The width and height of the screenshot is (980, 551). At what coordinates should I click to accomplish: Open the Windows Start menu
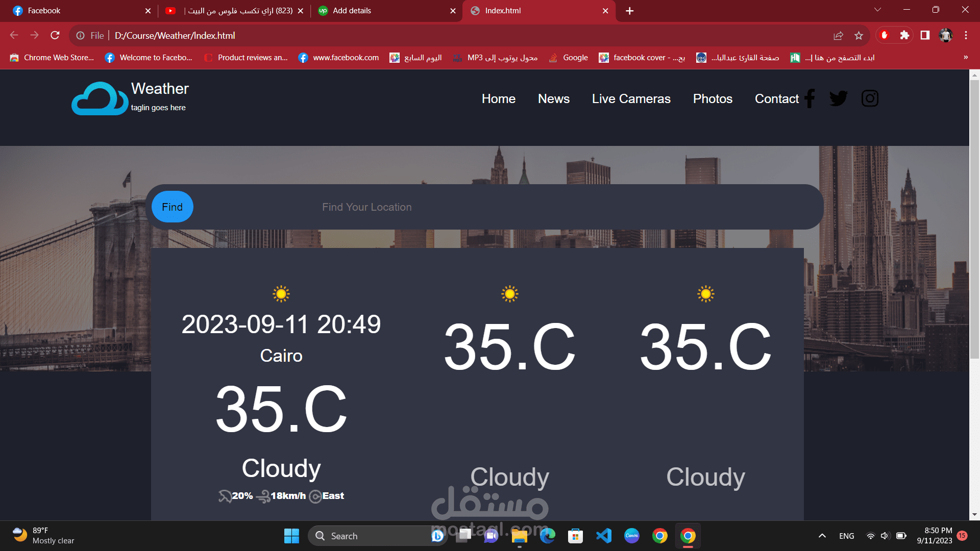pos(291,536)
